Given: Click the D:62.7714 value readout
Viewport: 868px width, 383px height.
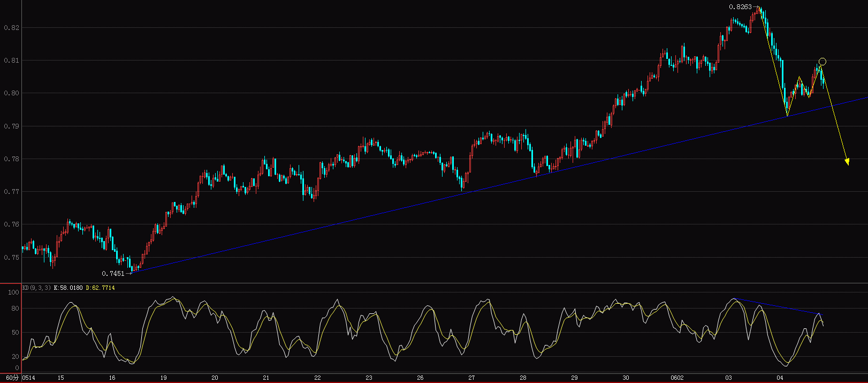Looking at the screenshot, I should click(x=100, y=288).
